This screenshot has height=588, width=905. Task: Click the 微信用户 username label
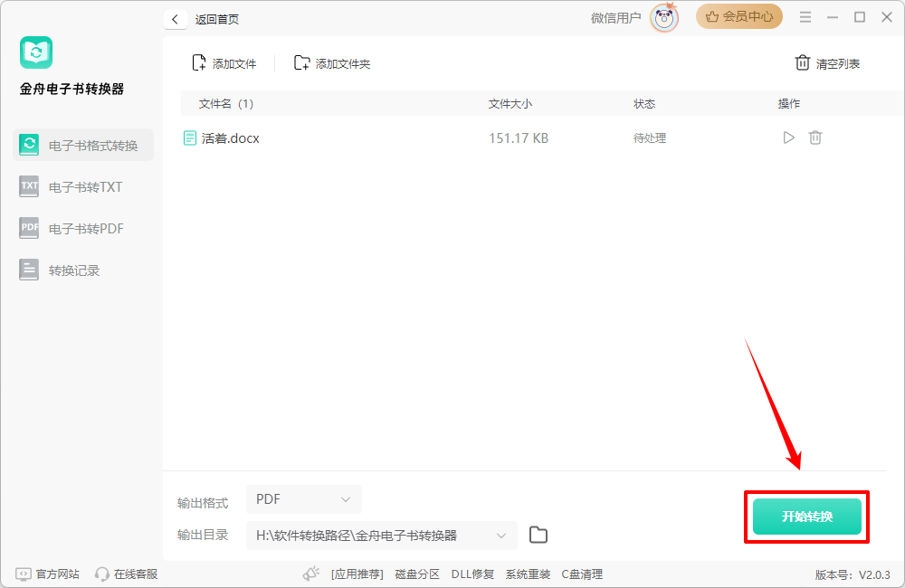[x=615, y=18]
